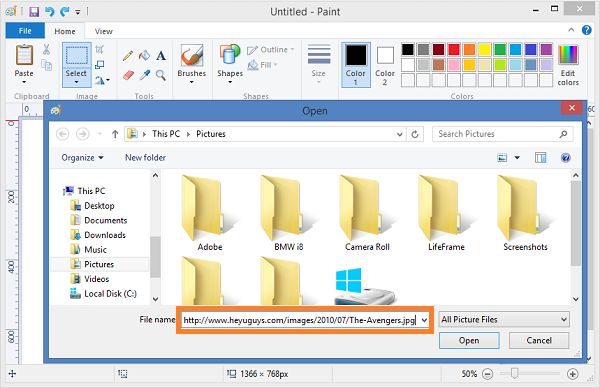Expand the Select tool dropdown arrow
Image resolution: width=600 pixels, height=388 pixels.
coord(76,82)
